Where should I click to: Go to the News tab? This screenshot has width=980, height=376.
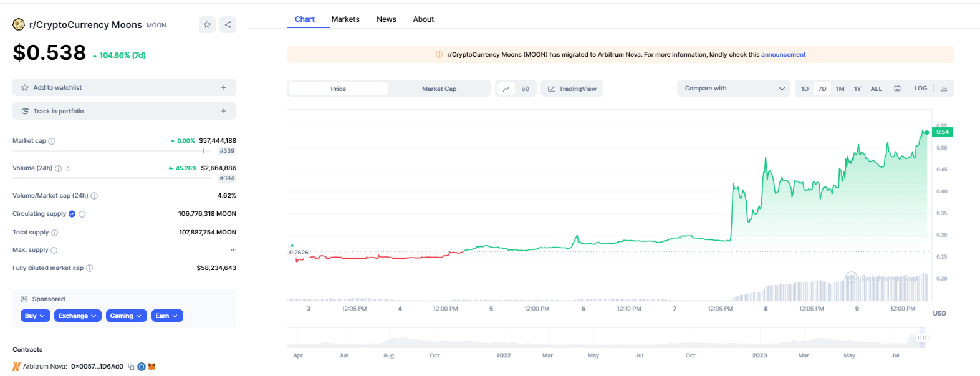tap(386, 19)
